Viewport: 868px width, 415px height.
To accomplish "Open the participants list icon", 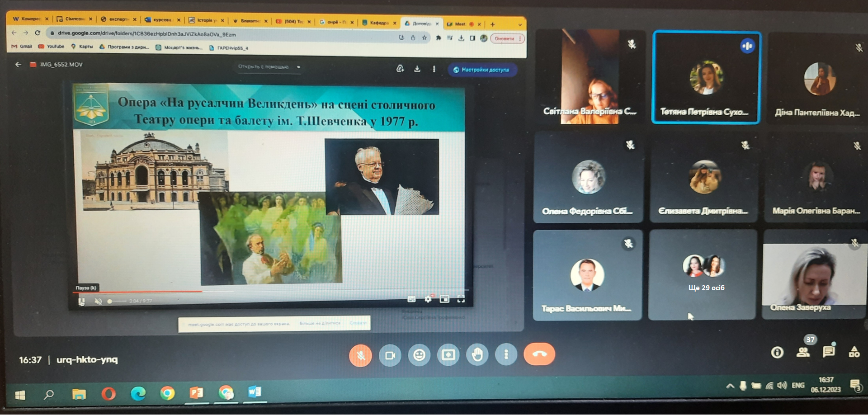I will (803, 352).
